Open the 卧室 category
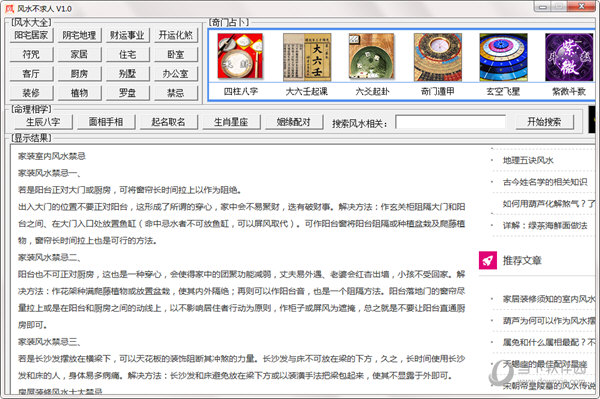Image resolution: width=600 pixels, height=399 pixels. click(176, 54)
